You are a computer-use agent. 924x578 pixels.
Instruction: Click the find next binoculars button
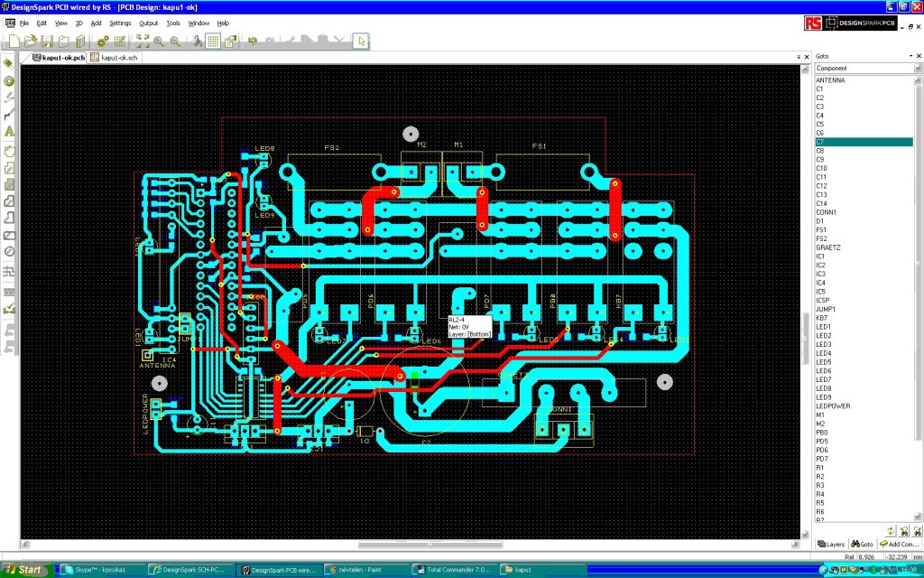click(x=918, y=531)
